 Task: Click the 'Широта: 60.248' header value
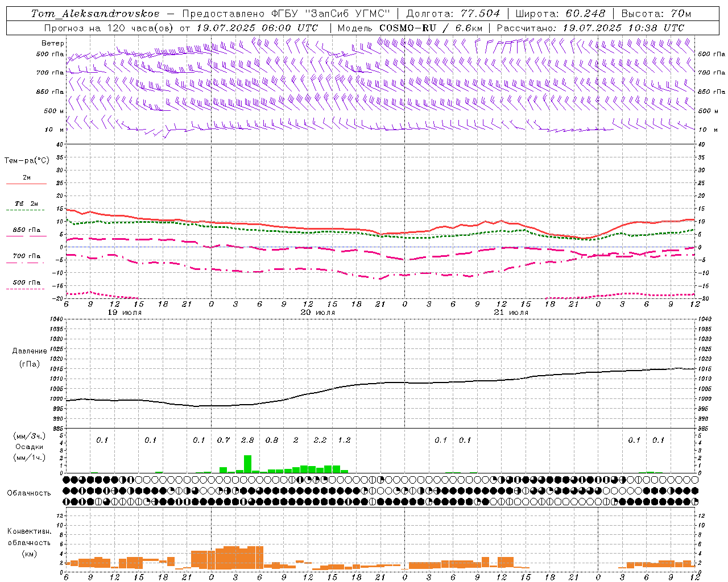(560, 14)
